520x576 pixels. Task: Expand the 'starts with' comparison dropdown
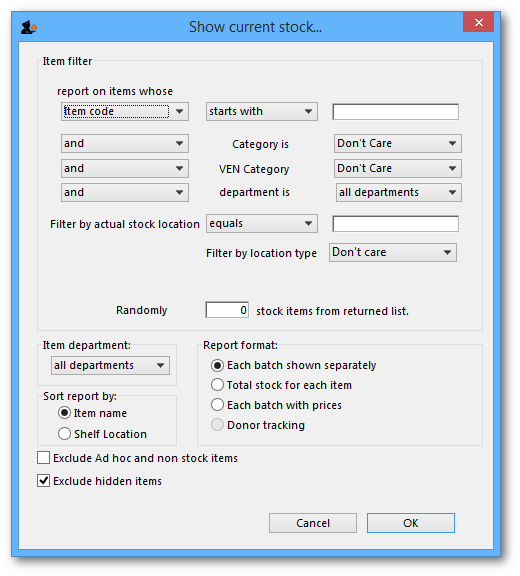coord(261,112)
